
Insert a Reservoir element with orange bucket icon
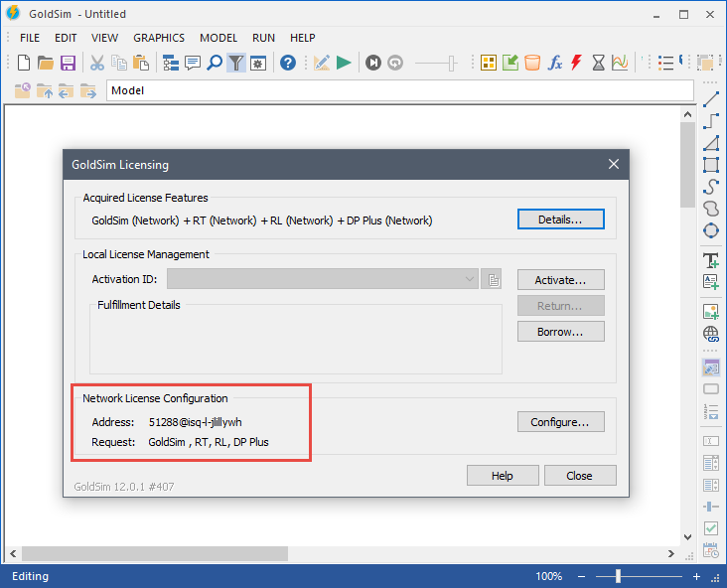click(532, 63)
